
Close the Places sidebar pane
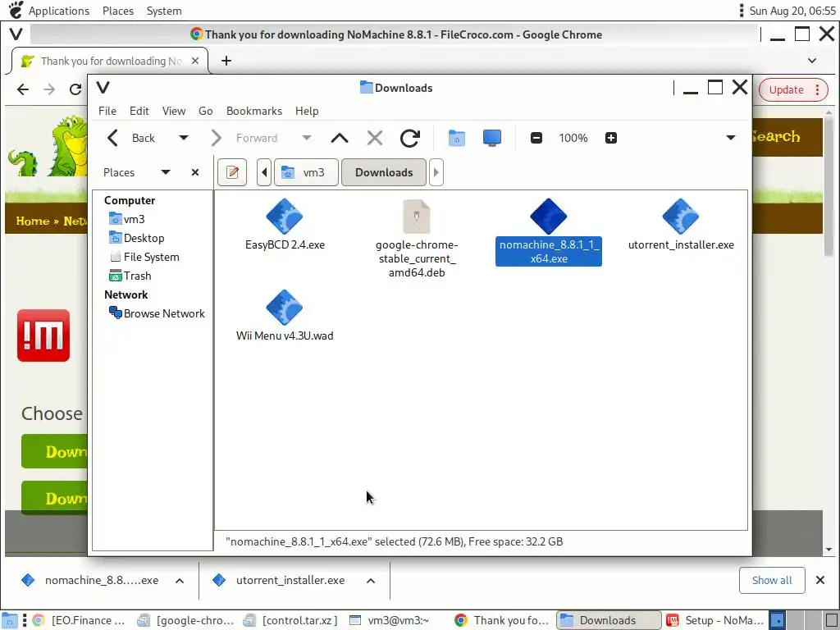pos(195,172)
